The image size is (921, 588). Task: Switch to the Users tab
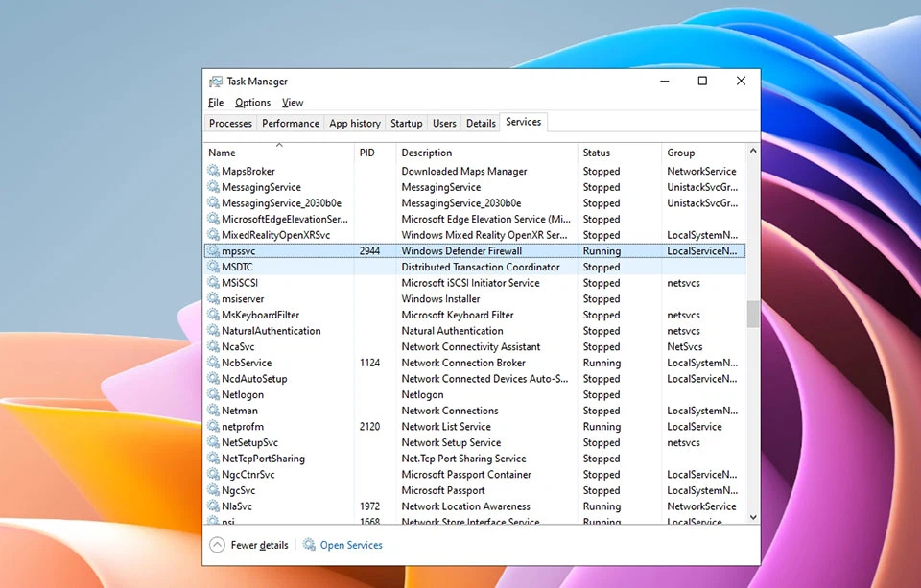click(x=444, y=123)
